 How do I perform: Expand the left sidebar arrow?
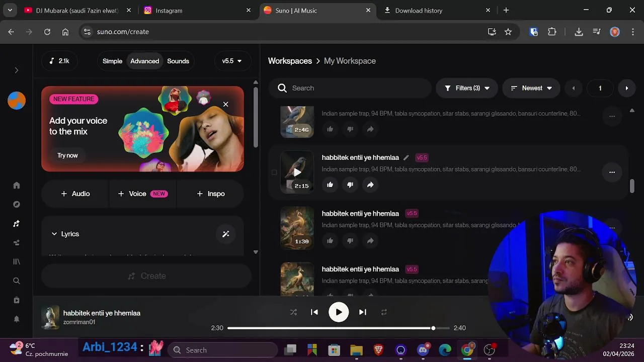16,70
